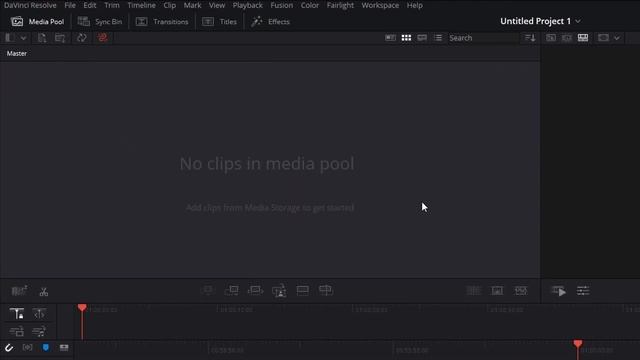This screenshot has height=360, width=640.
Task: Click the Fast Review play icon
Action: pyautogui.click(x=559, y=291)
